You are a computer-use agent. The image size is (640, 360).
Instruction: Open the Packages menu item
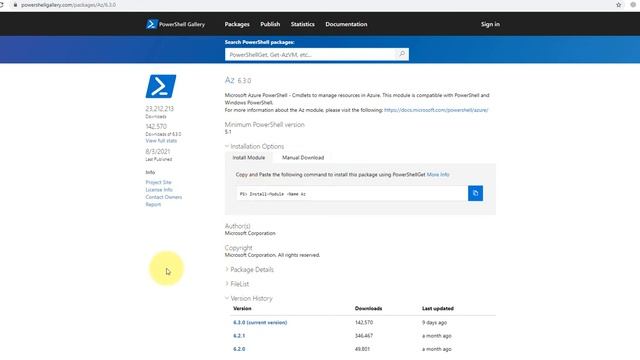pos(237,24)
